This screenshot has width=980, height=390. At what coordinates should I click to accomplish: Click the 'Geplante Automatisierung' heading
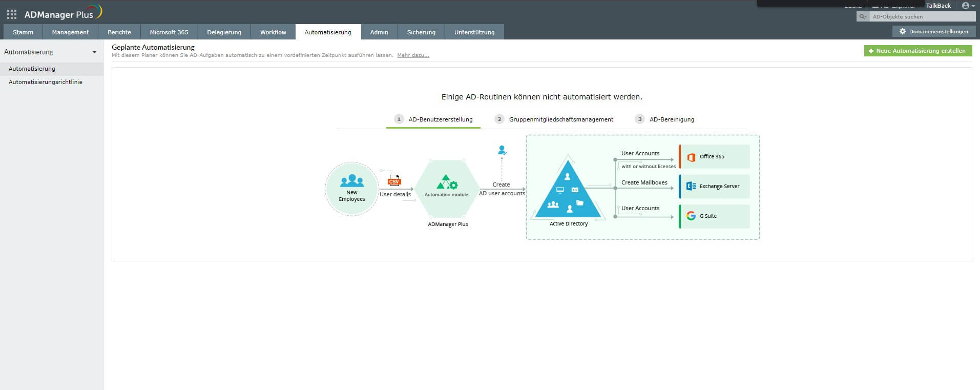[153, 47]
